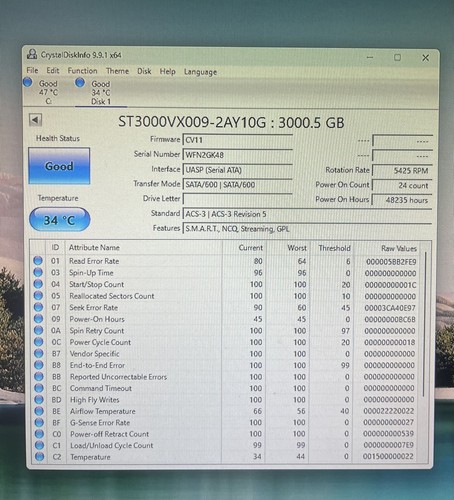This screenshot has width=454, height=500.
Task: Click status icon for Reported Uncorrectable Errors
Action: (x=39, y=377)
